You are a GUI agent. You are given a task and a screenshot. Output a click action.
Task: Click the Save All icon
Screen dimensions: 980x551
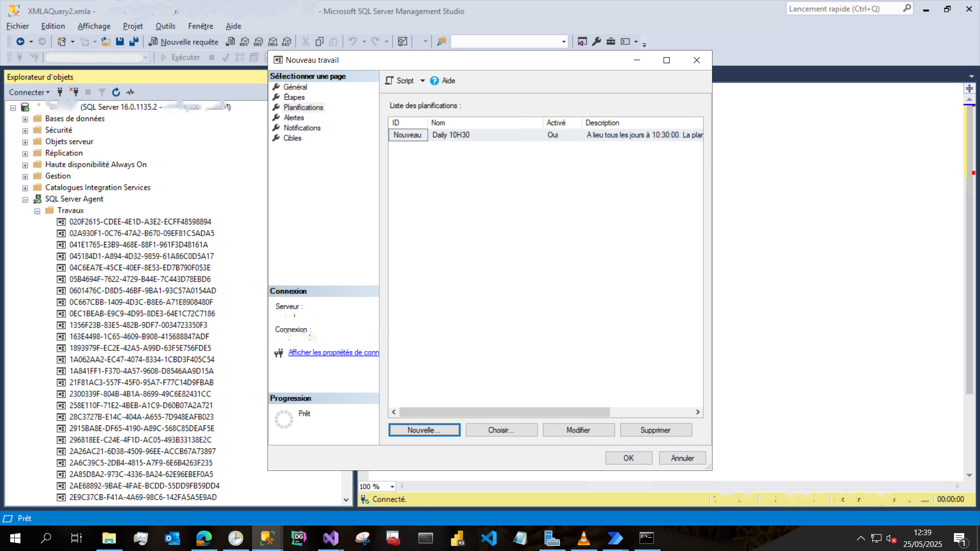coord(134,42)
